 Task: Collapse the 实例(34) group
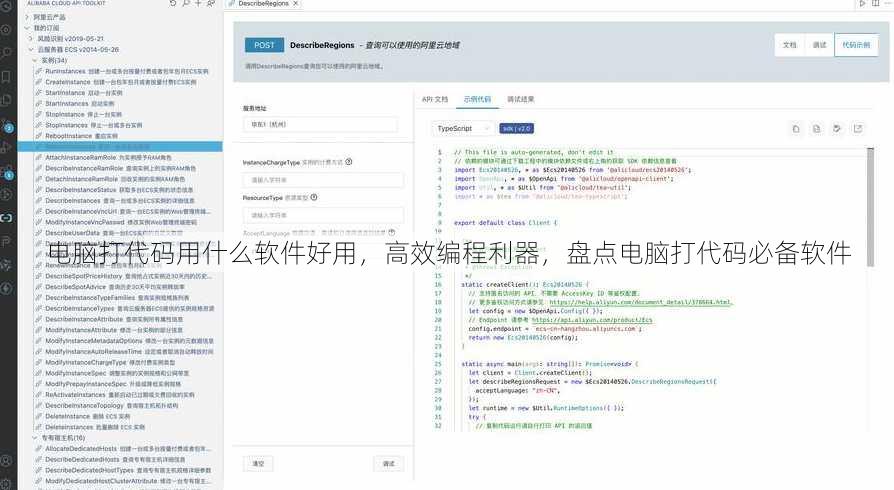(35, 60)
